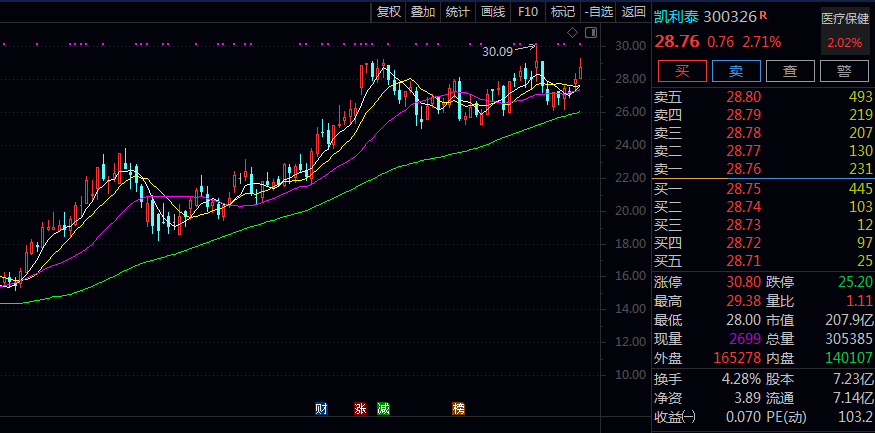
Task: Click the 买三 price 28.73
Action: coord(743,225)
